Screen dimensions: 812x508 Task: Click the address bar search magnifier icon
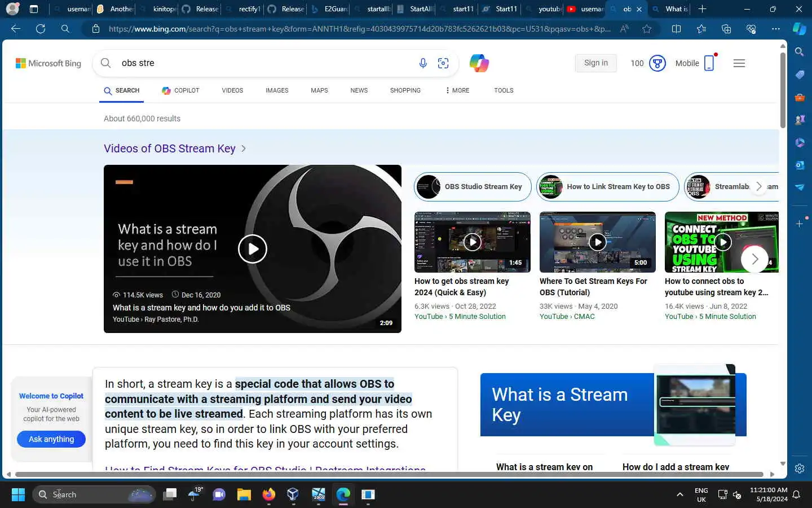[x=65, y=29]
